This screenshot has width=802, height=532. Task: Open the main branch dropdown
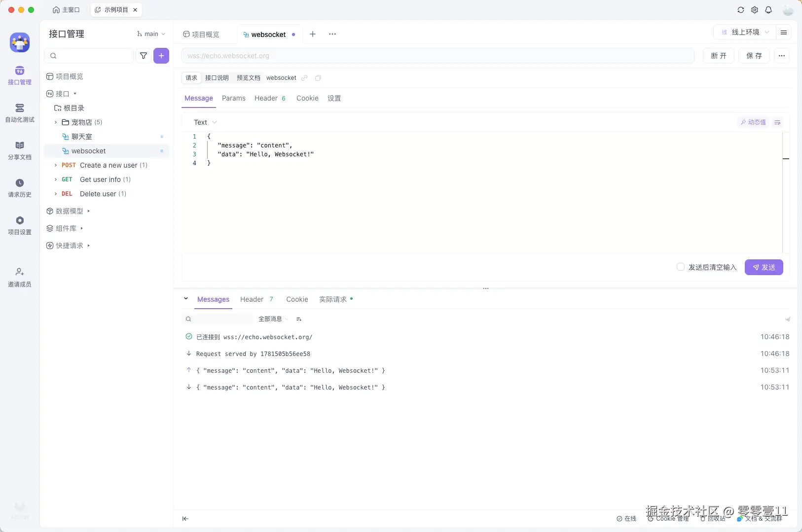point(151,34)
